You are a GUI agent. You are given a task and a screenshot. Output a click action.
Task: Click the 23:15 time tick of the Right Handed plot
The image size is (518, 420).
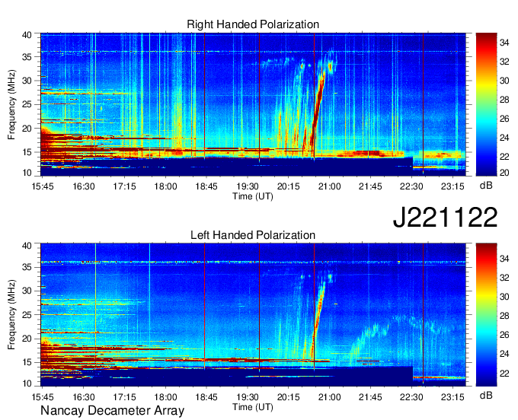point(452,186)
